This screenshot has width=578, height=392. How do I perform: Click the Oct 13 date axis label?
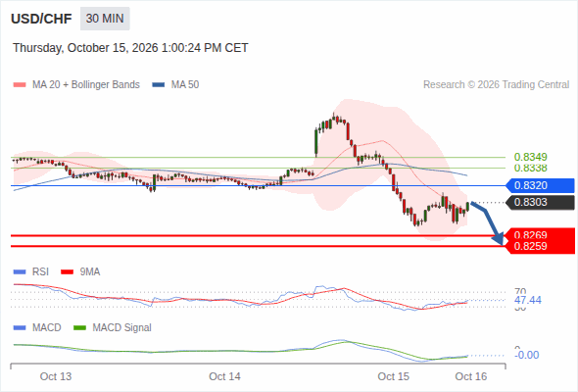[56, 377]
